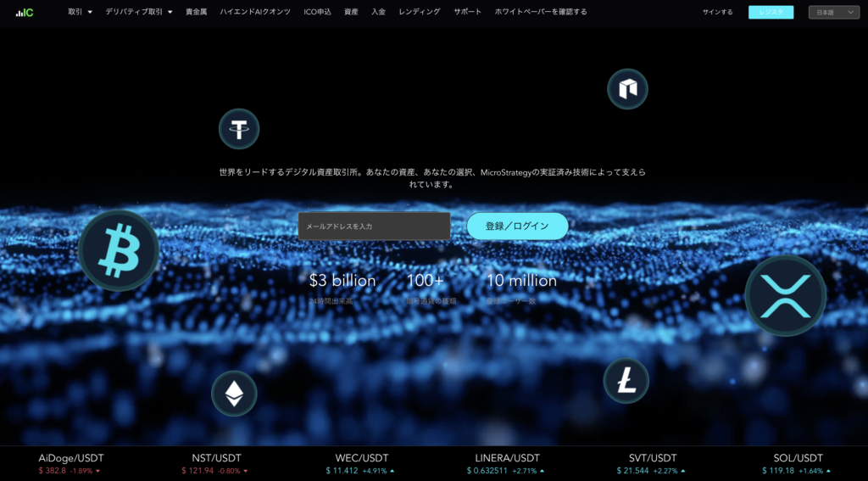Open the 入金 menu item
868x481 pixels.
(379, 12)
